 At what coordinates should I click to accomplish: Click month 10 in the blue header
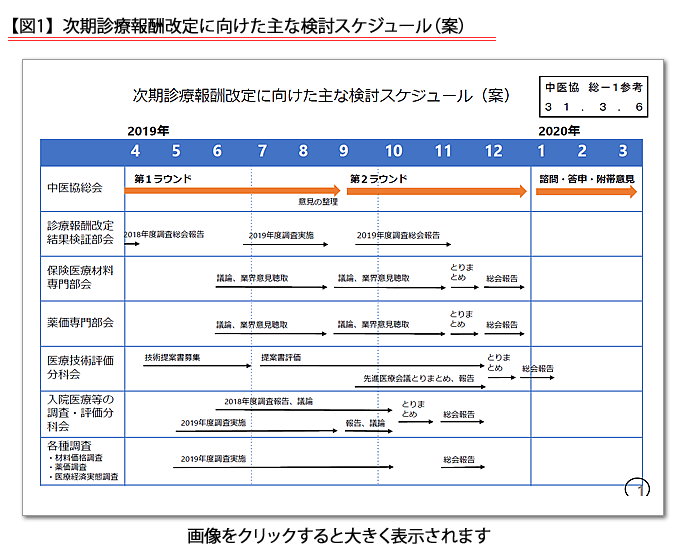393,151
